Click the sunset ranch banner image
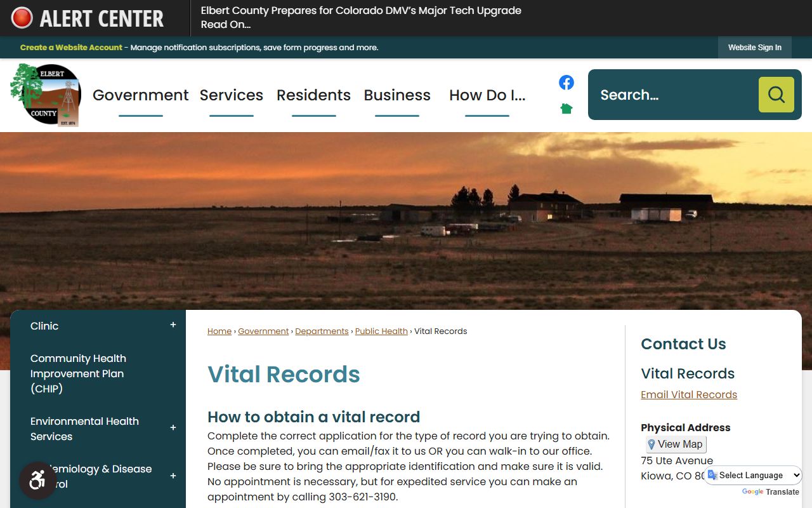Viewport: 812px width, 508px height. point(406,220)
